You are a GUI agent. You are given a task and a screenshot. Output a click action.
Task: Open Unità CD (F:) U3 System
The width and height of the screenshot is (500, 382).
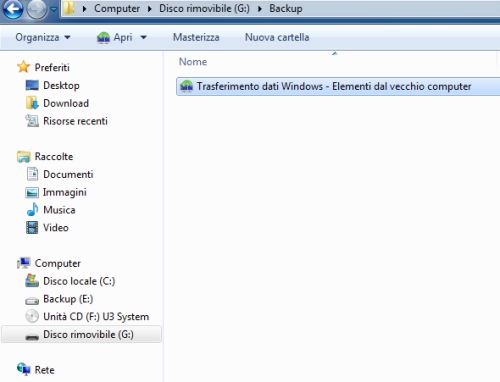(96, 317)
